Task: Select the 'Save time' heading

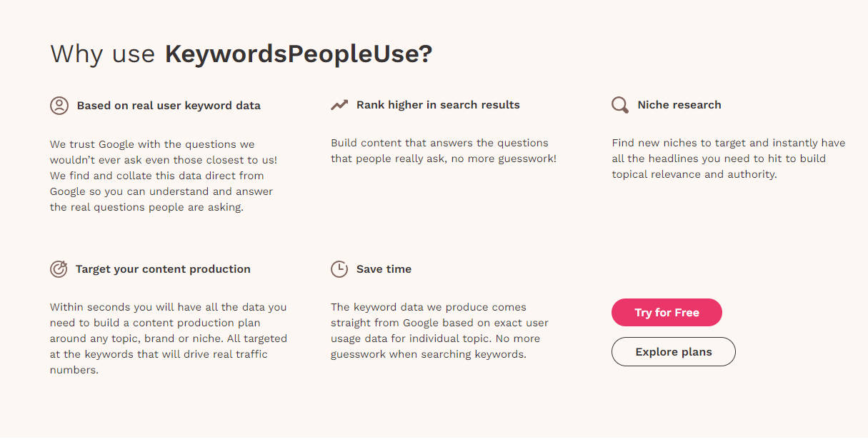Action: click(x=384, y=268)
